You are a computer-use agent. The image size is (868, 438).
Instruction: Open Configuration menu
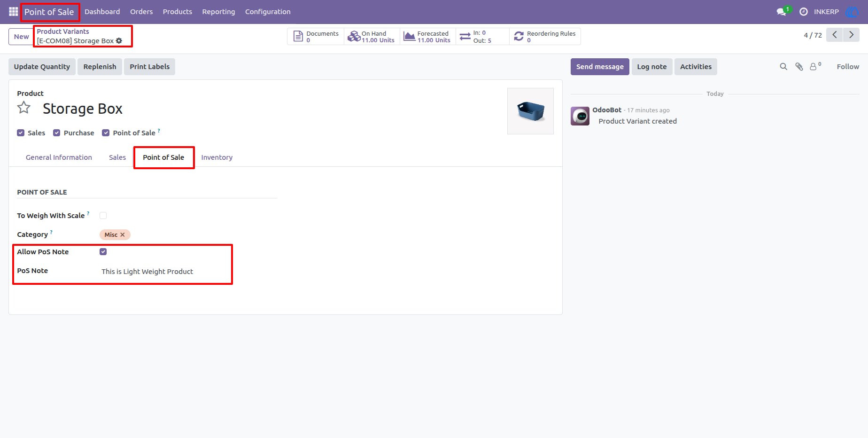pyautogui.click(x=268, y=12)
